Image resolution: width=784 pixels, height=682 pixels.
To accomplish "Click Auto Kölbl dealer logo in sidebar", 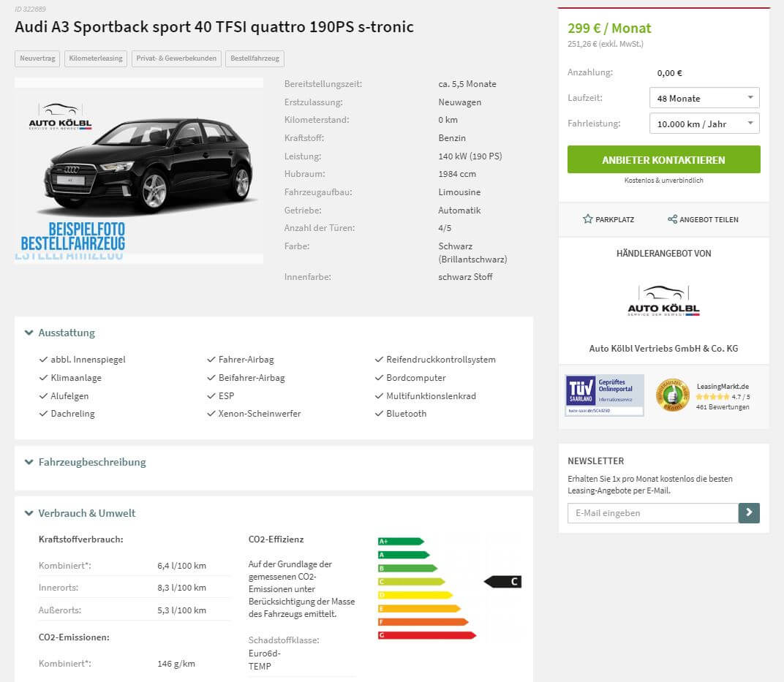I will click(663, 300).
